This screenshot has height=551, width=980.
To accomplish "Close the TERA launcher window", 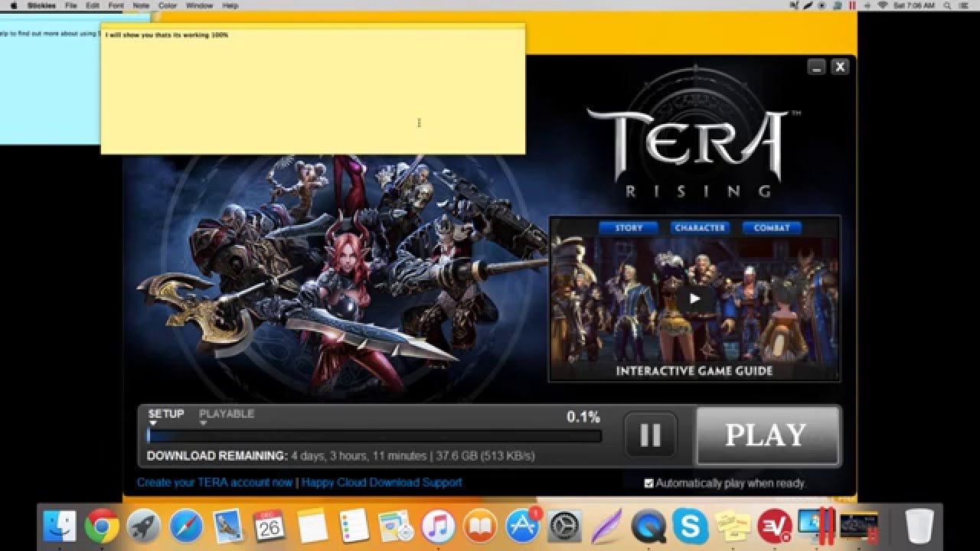I will pos(840,67).
